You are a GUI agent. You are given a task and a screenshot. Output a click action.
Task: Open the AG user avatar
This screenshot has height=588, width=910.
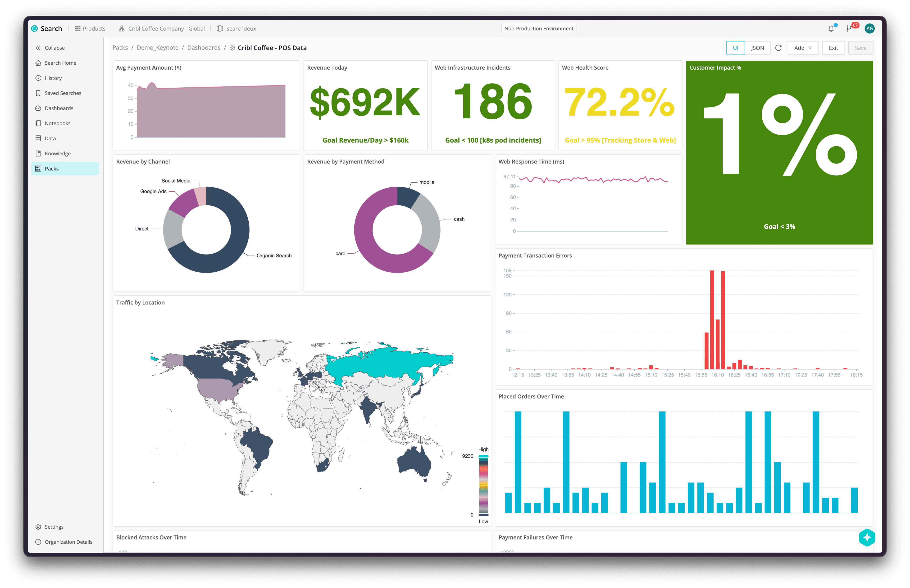click(869, 29)
